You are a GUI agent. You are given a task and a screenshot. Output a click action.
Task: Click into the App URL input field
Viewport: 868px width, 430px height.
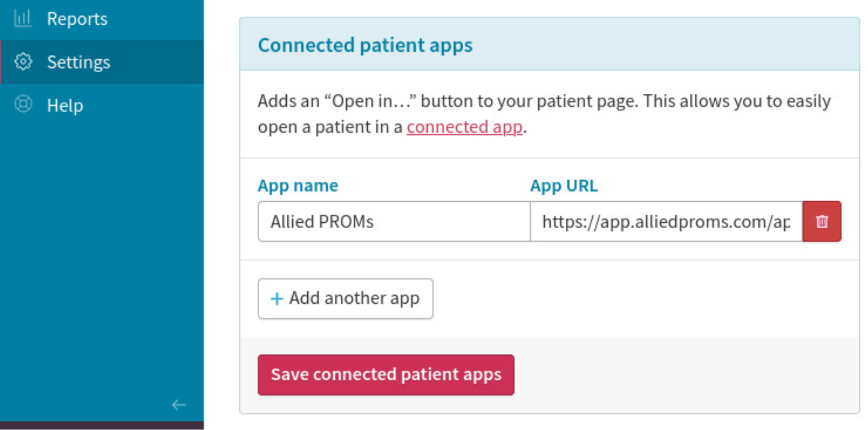665,221
